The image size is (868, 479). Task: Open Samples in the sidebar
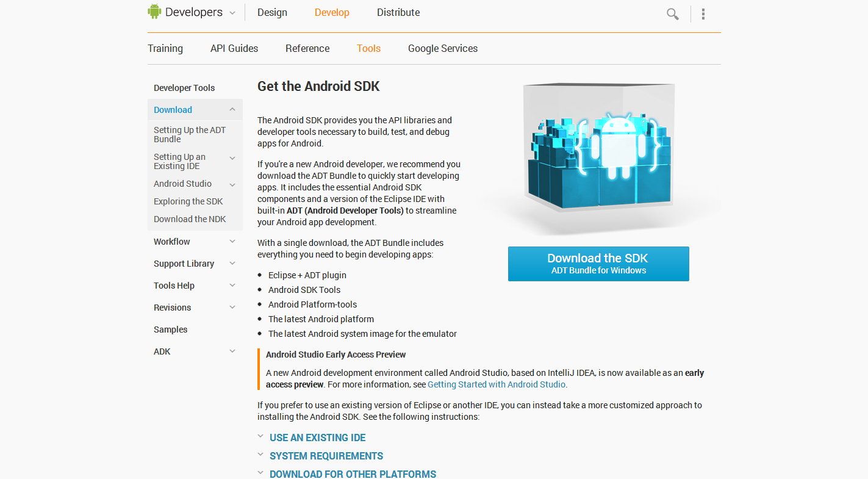[x=170, y=330]
